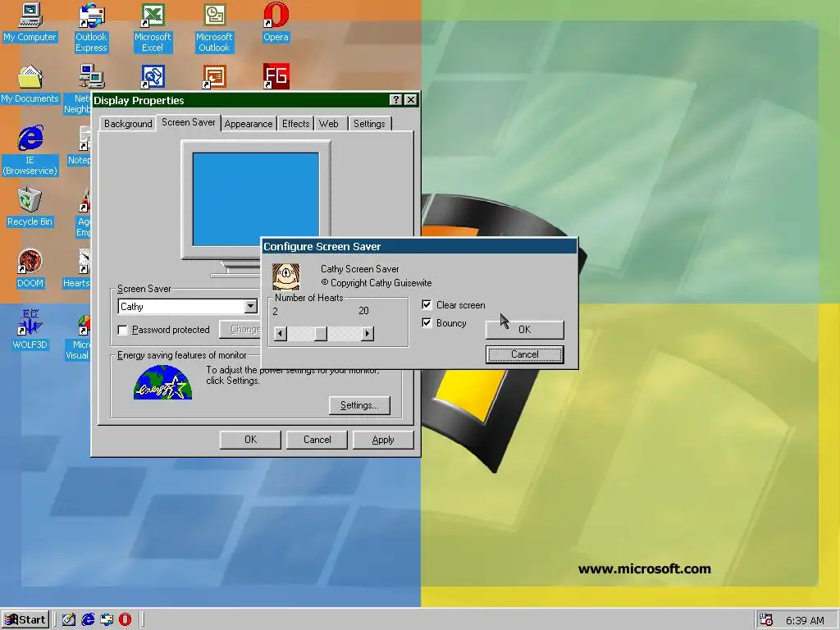The width and height of the screenshot is (840, 630).
Task: Open Hearts game shortcut on desktop
Action: tap(76, 268)
